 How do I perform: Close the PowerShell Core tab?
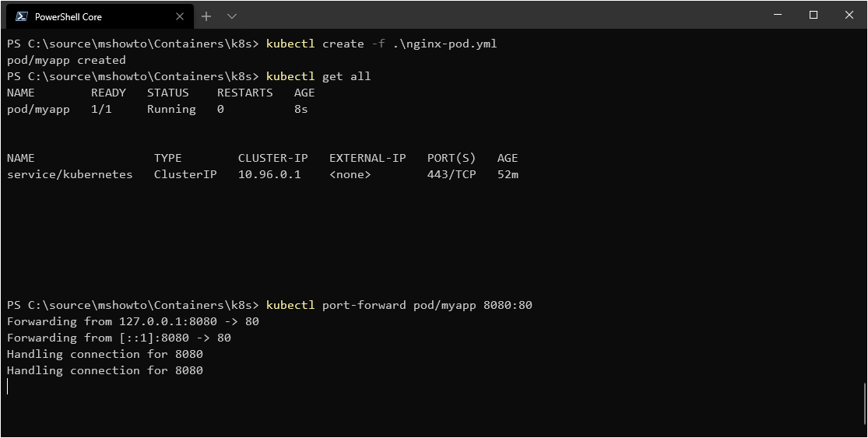179,16
